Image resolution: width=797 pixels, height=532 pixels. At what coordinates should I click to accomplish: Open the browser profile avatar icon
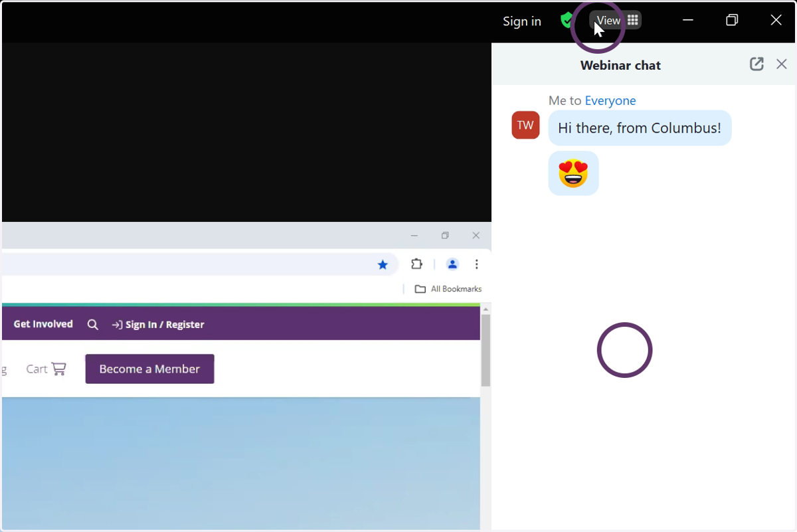tap(452, 264)
